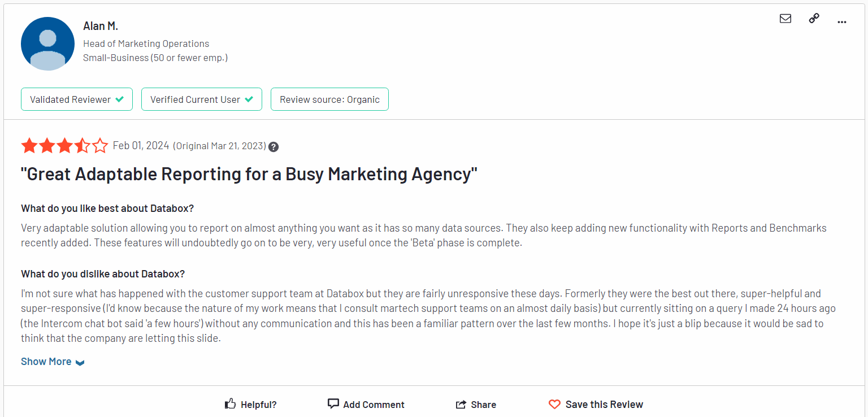Click the Verified Current User badge

(202, 99)
